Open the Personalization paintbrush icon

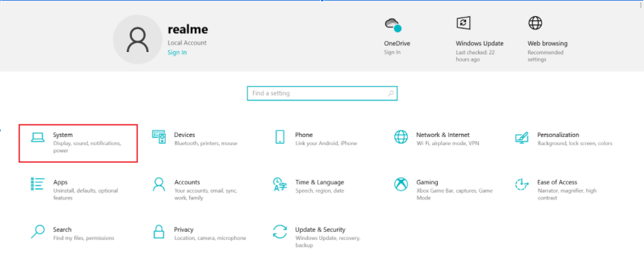522,137
